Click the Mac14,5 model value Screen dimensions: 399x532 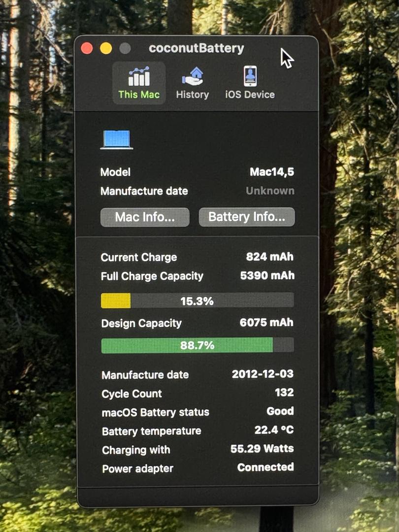click(272, 172)
